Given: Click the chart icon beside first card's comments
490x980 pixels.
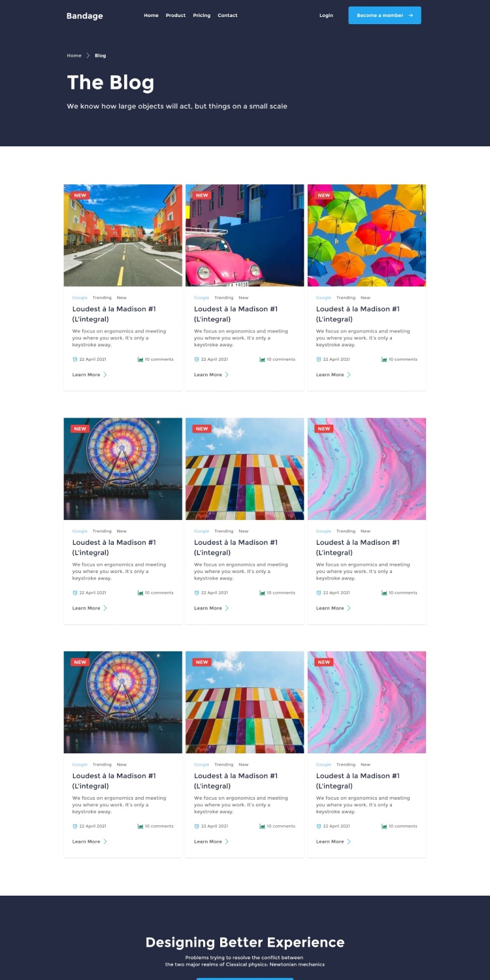Looking at the screenshot, I should click(x=140, y=359).
